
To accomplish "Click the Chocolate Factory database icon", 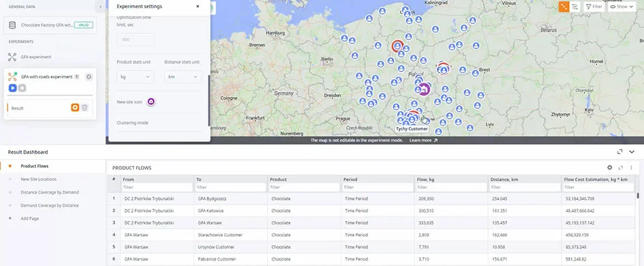I will [12, 25].
